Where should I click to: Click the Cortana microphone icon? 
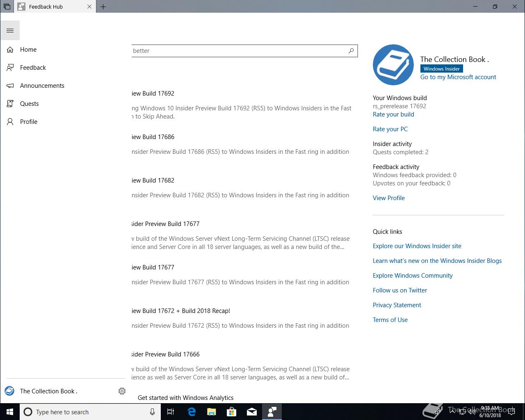(152, 412)
